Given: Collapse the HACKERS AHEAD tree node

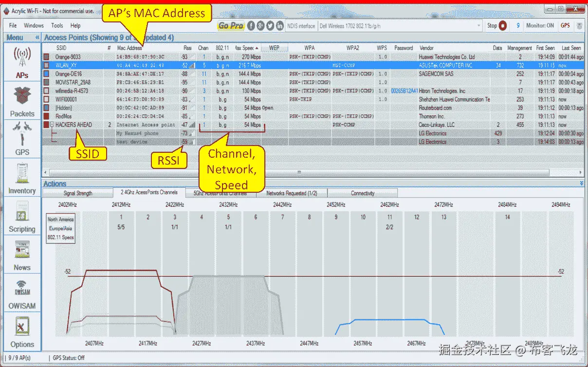Looking at the screenshot, I should (x=52, y=125).
